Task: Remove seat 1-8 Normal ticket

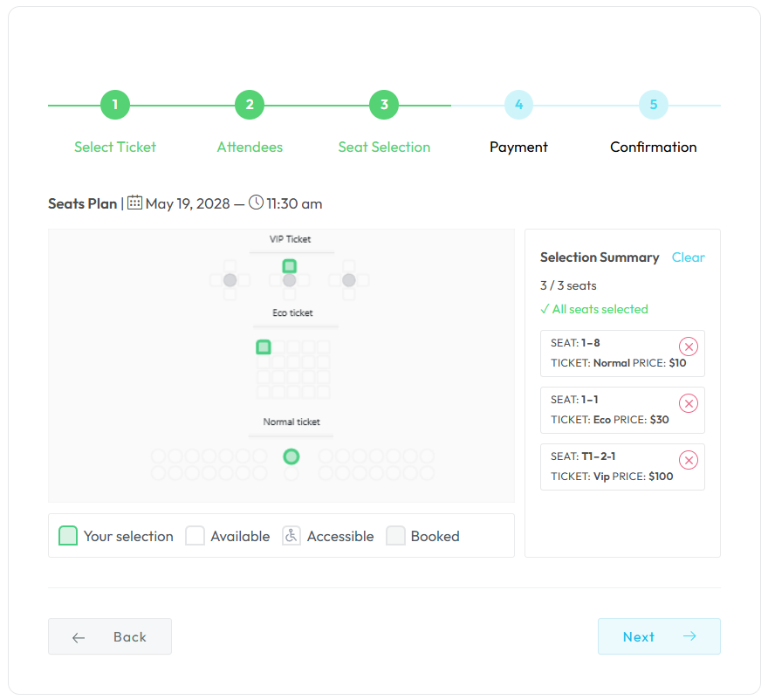Action: (x=689, y=347)
